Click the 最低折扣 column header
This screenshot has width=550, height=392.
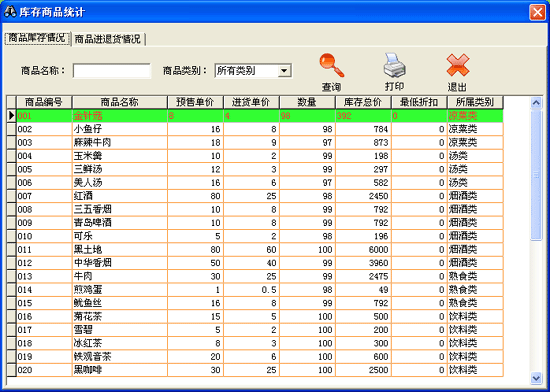coord(419,102)
